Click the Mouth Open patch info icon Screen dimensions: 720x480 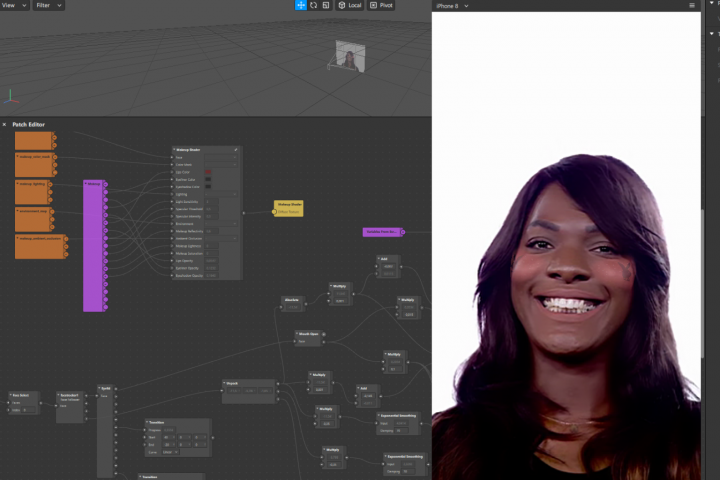(x=323, y=334)
